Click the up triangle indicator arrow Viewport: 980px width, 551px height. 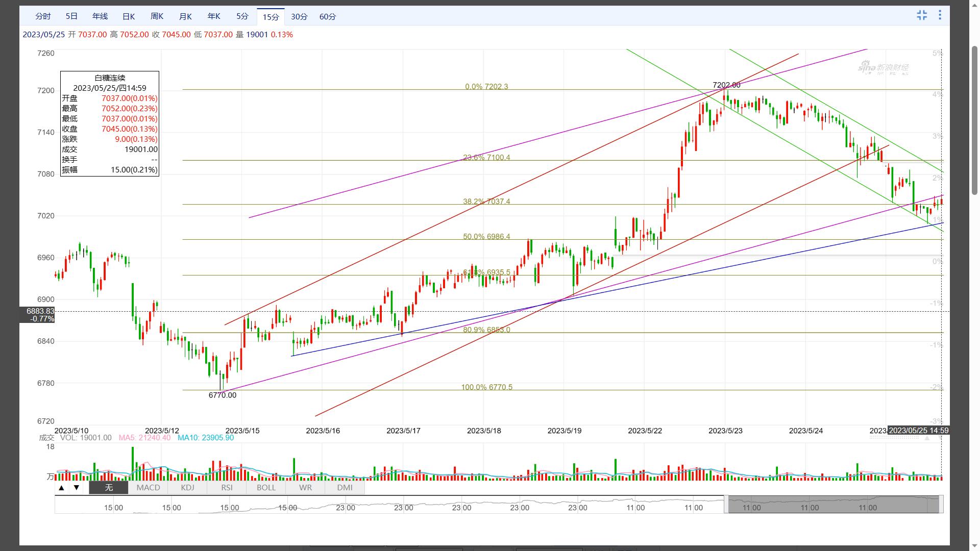point(61,488)
